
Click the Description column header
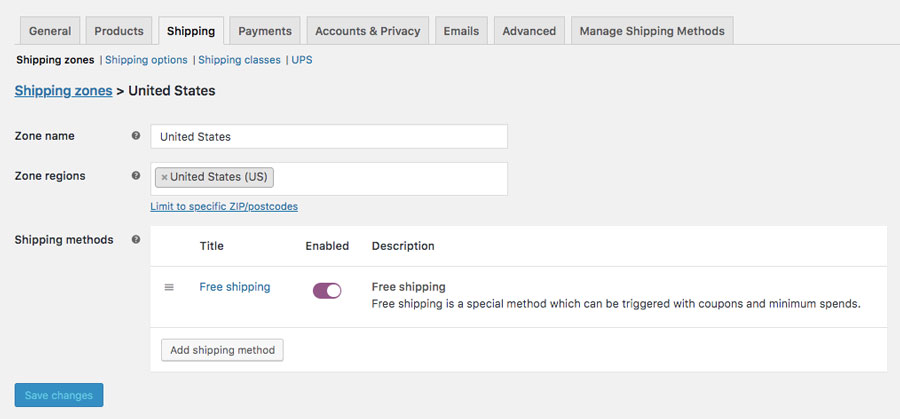[x=403, y=246]
